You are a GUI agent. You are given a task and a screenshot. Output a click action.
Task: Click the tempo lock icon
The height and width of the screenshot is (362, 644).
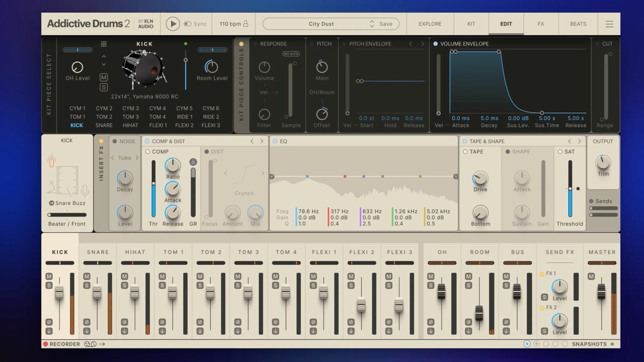coord(246,23)
